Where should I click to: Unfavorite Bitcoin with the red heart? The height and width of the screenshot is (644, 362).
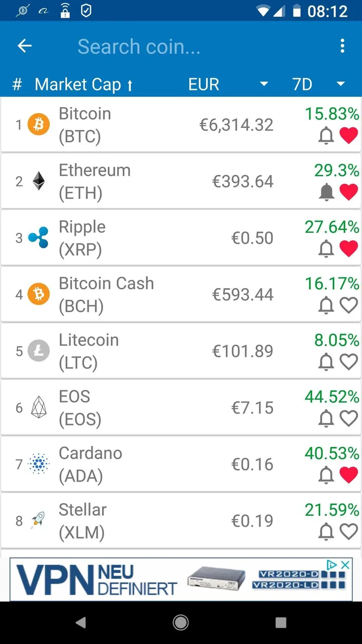pyautogui.click(x=349, y=135)
